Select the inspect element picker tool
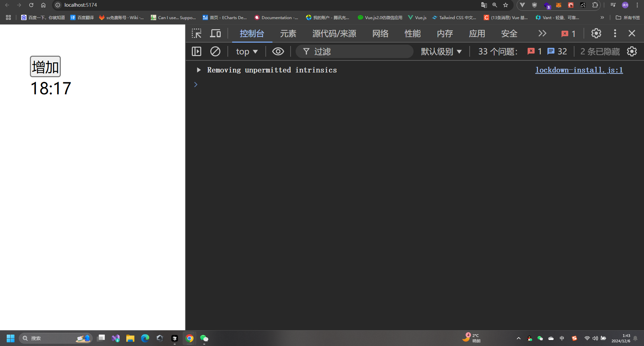This screenshot has height=346, width=644. 197,33
